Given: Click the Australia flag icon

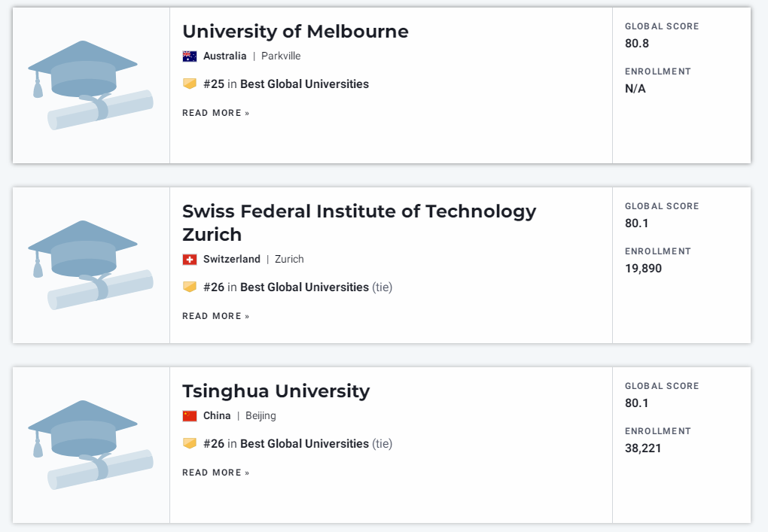Looking at the screenshot, I should click(x=190, y=56).
